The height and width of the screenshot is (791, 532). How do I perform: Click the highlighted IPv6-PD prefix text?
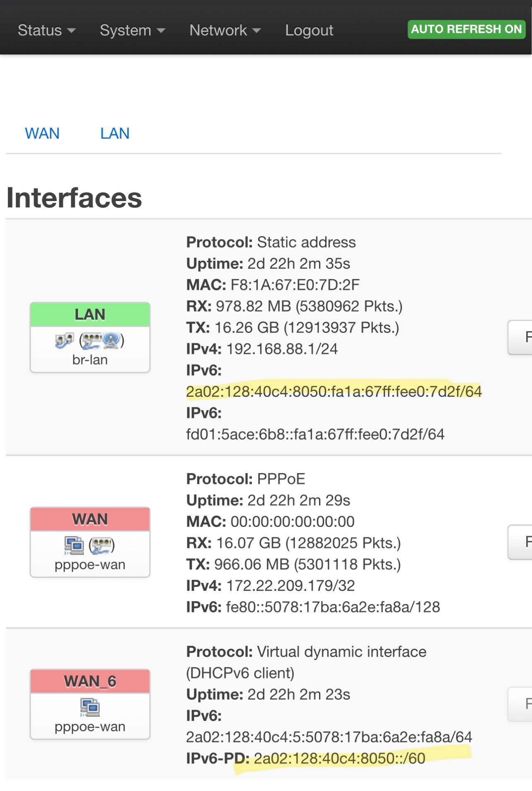pos(339,758)
